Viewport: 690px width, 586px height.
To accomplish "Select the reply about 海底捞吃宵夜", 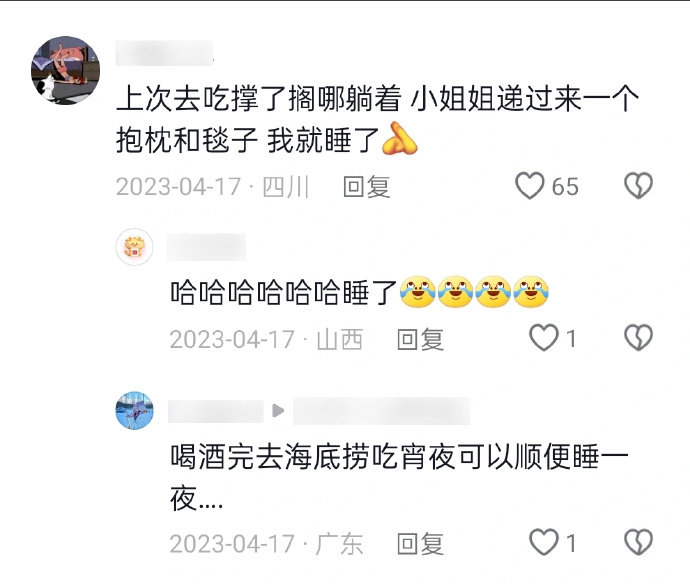I will point(399,477).
